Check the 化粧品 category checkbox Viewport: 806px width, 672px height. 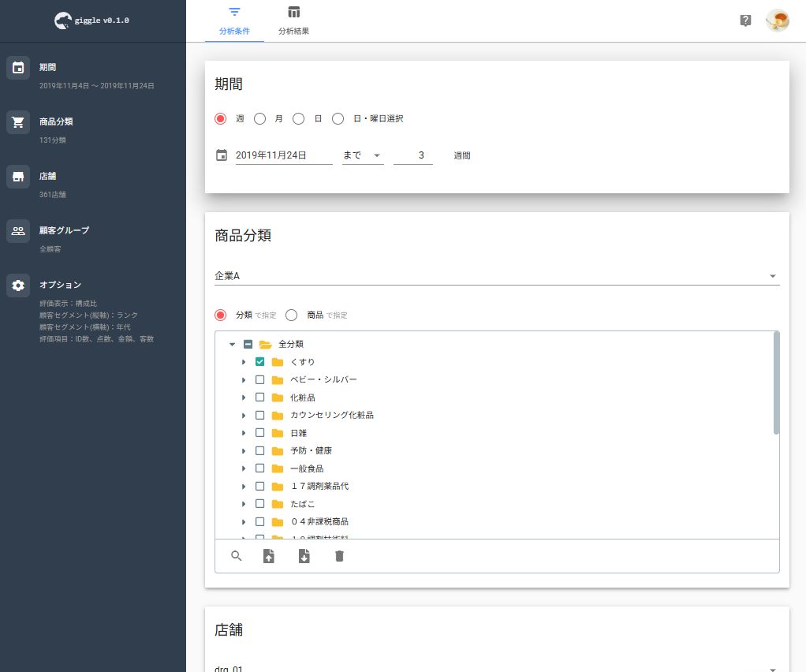pos(259,398)
